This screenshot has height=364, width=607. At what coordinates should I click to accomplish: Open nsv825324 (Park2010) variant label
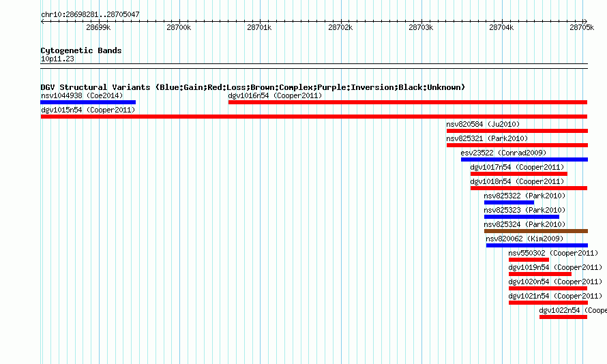(524, 224)
